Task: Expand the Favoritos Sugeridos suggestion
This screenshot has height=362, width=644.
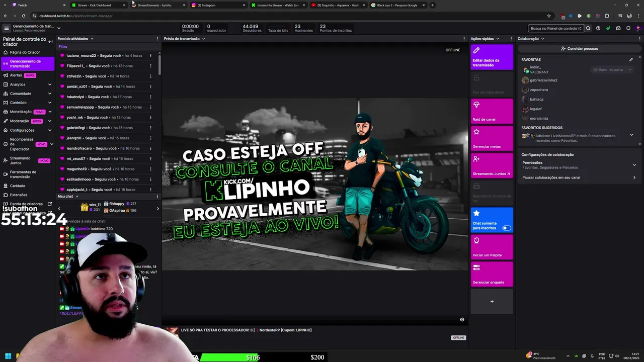Action: point(632,135)
